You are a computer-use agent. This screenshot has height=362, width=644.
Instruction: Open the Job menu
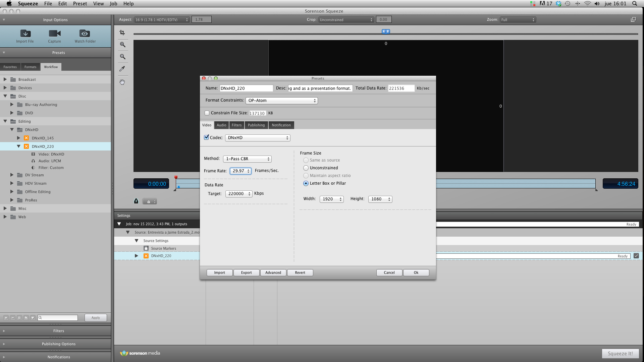pos(113,4)
